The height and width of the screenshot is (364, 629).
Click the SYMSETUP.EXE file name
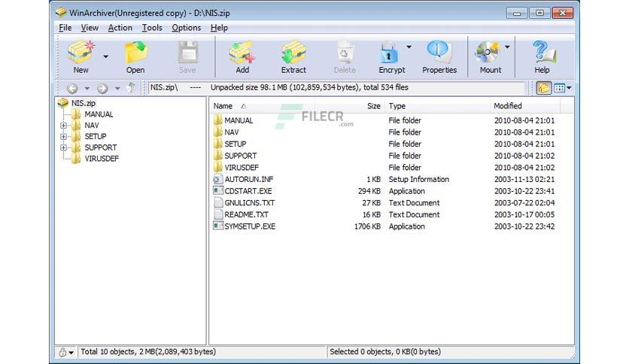[250, 226]
